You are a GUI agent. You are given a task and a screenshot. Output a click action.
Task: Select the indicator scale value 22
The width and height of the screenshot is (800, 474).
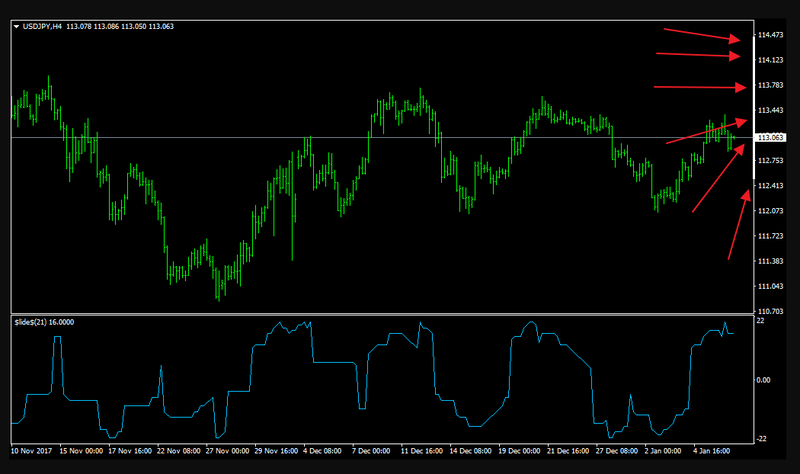tap(760, 320)
